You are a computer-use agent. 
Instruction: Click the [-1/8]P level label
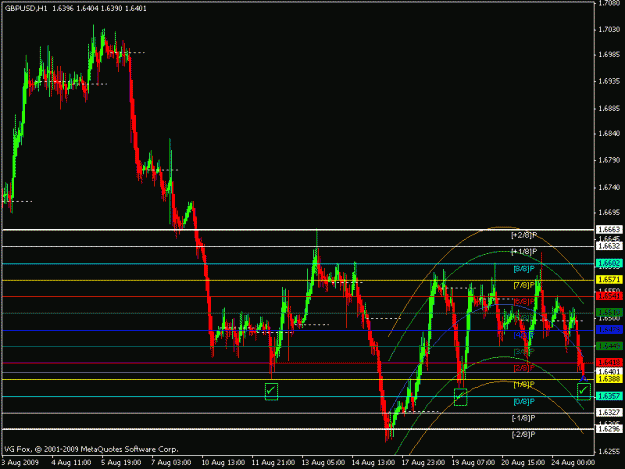coord(524,418)
